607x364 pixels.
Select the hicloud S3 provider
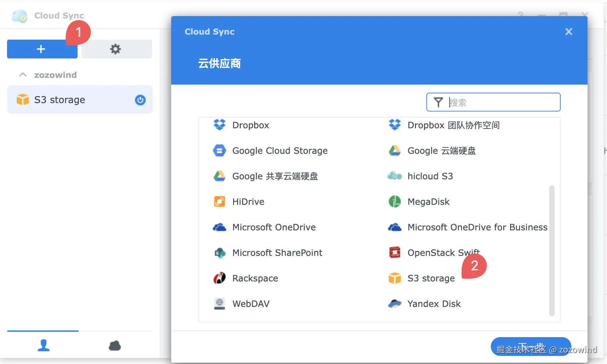(x=430, y=176)
